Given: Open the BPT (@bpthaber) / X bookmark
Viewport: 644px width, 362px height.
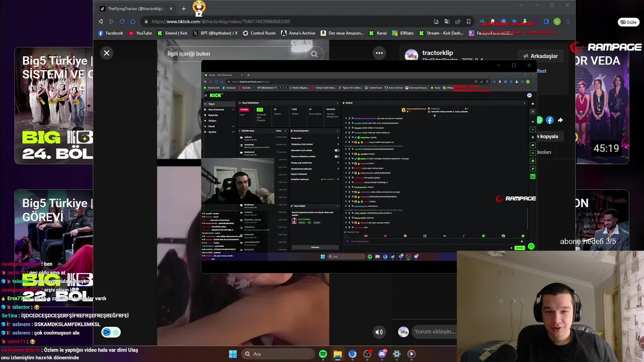Looking at the screenshot, I should 215,33.
